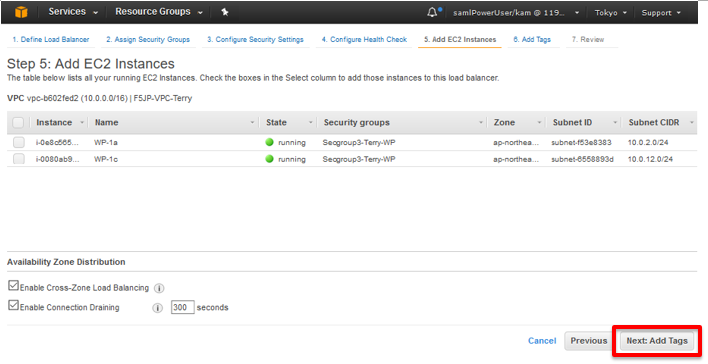Click the pin shortcuts icon in navbar
The height and width of the screenshot is (364, 708).
pyautogui.click(x=224, y=12)
